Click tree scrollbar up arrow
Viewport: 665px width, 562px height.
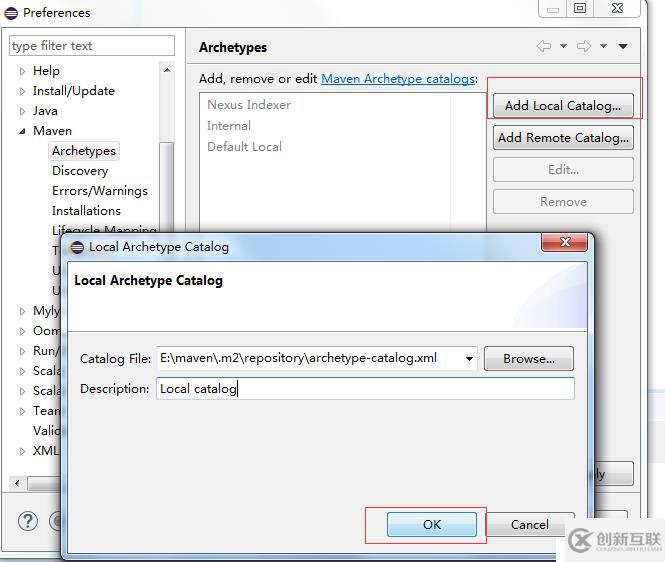click(x=167, y=70)
